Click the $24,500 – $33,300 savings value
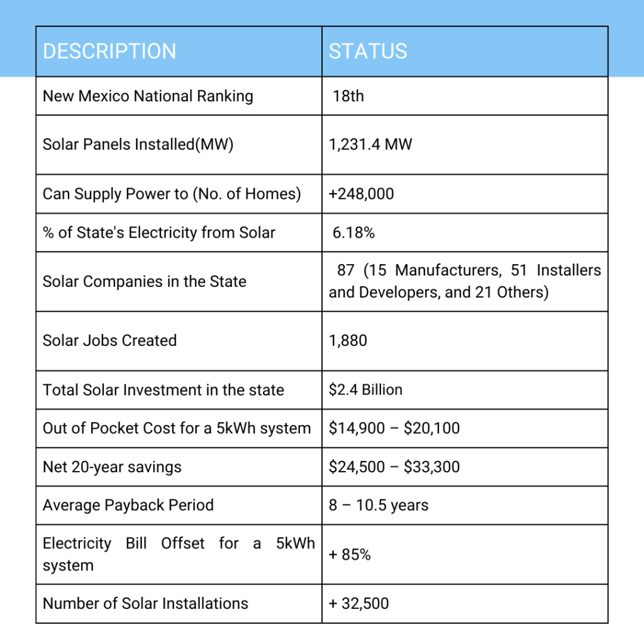 394,467
